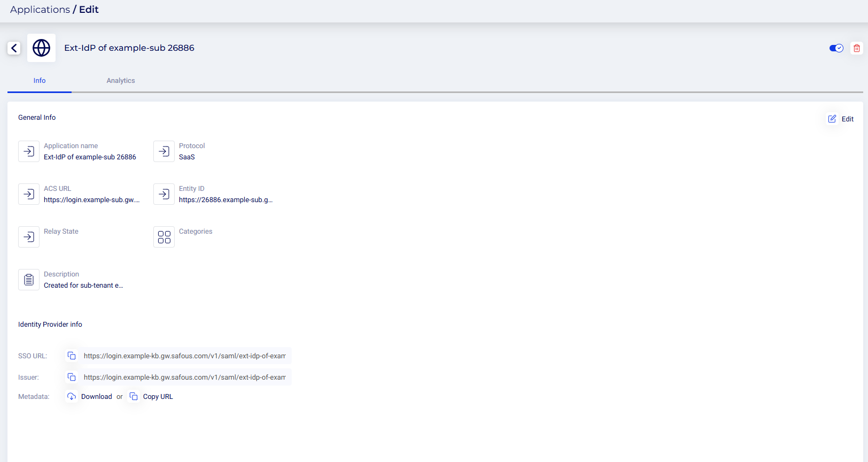This screenshot has height=462, width=868.
Task: Click the Download metadata link
Action: click(97, 397)
